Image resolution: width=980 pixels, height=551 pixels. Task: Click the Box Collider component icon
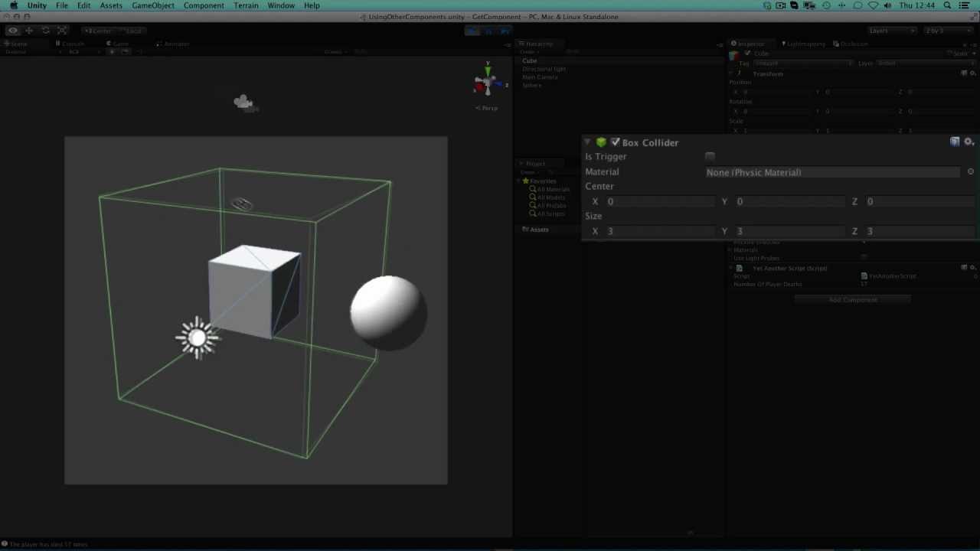[x=601, y=142]
